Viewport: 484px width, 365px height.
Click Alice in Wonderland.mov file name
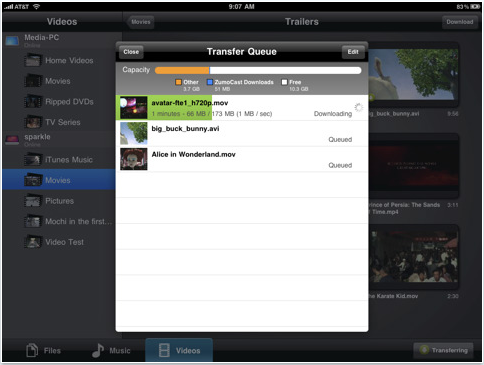point(193,154)
